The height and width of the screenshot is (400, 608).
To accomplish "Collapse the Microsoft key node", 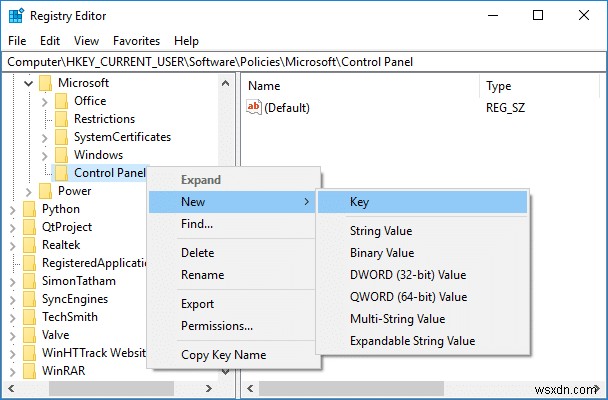I will coord(28,83).
